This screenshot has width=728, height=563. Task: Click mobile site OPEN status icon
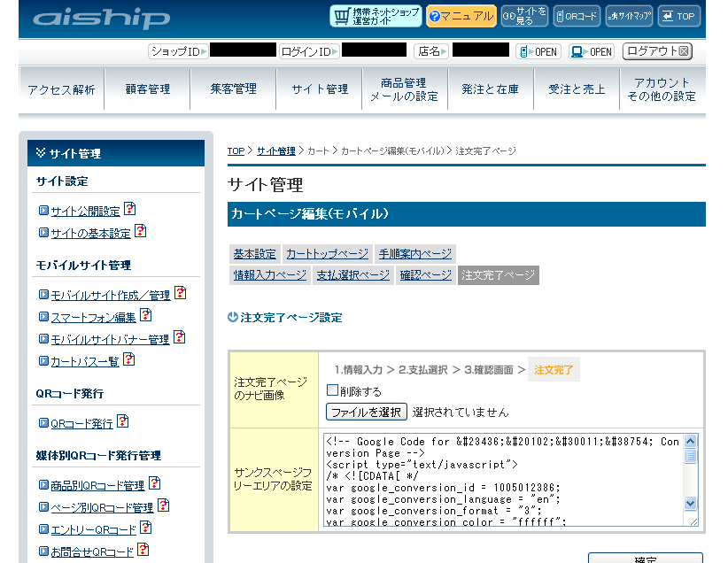[538, 51]
